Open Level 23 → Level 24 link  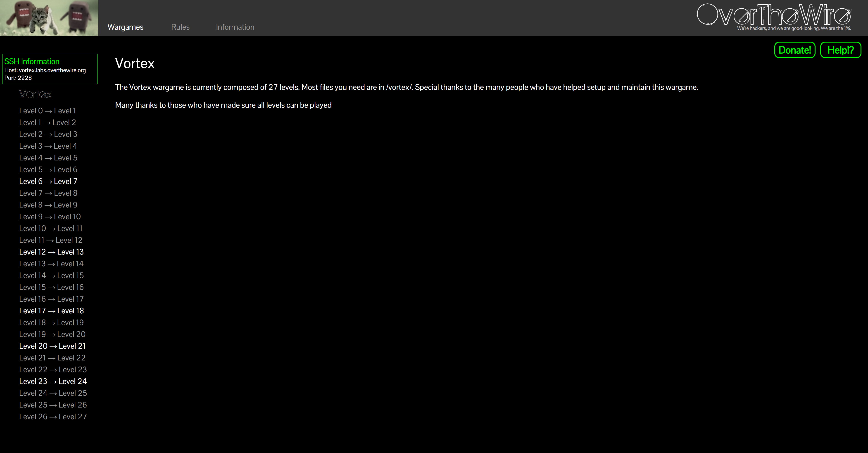click(53, 381)
